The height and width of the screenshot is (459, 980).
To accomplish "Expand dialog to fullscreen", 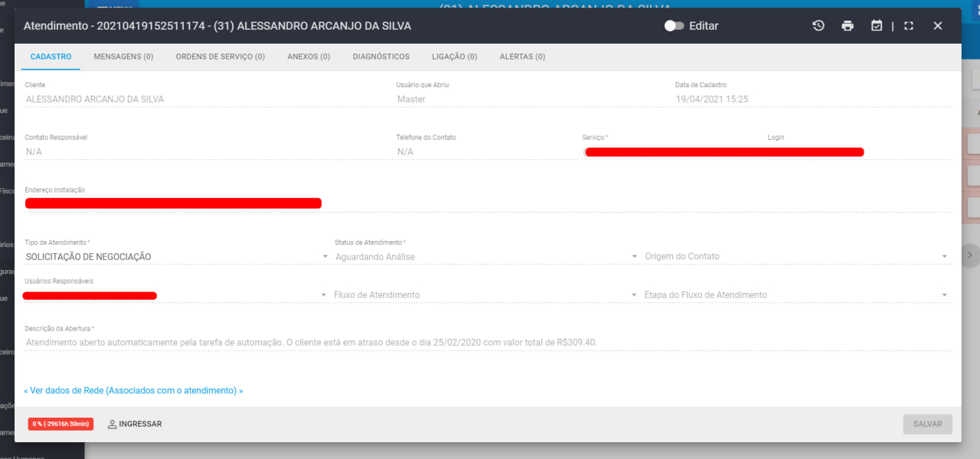I will (x=909, y=26).
